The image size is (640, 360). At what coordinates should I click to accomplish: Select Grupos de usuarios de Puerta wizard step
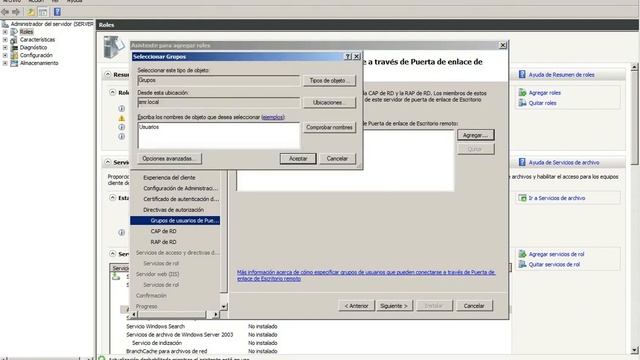175,220
